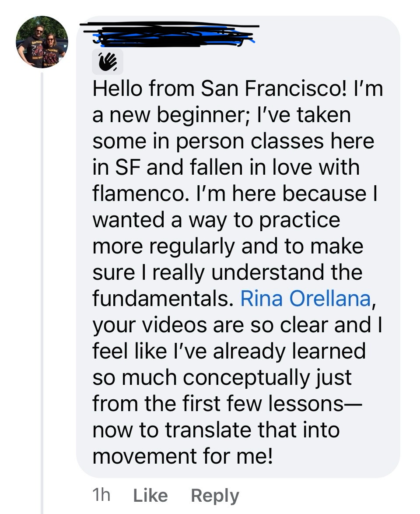Screen dimensions: 420x514
Task: Click the "so much conceptually just" line
Action: tap(221, 377)
